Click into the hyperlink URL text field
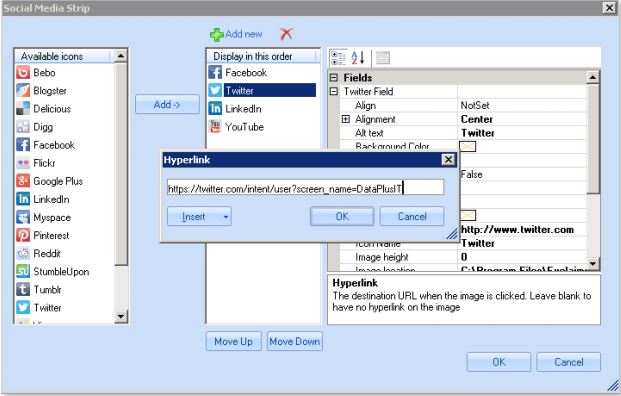Viewport: 621px width, 396px height. 305,188
